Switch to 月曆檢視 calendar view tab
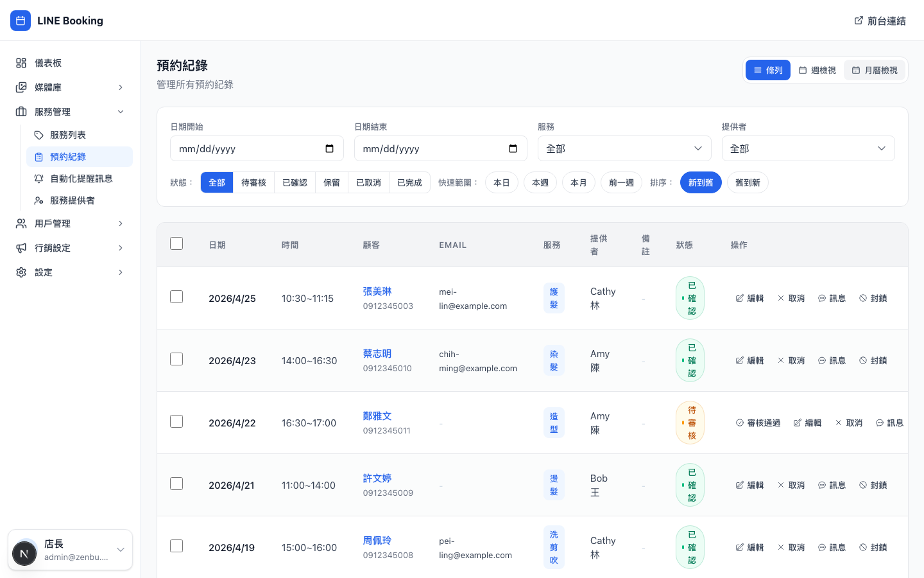Viewport: 924px width, 578px height. coord(874,70)
